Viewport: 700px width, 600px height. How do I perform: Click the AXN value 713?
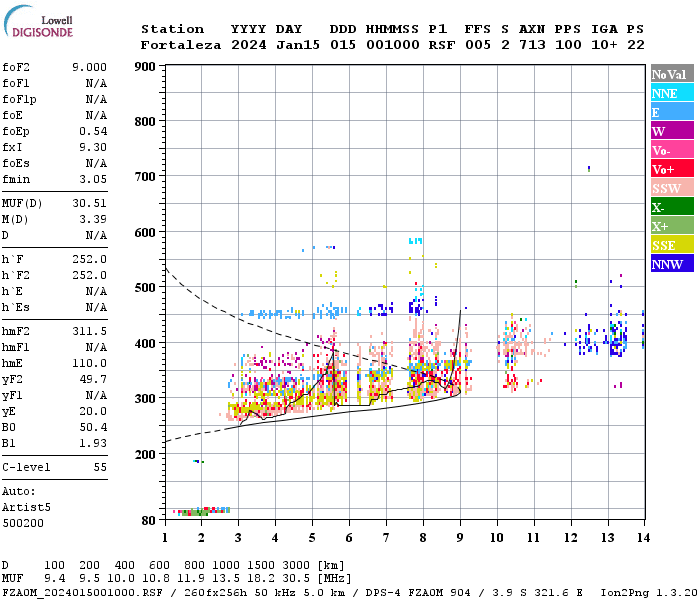pyautogui.click(x=533, y=45)
